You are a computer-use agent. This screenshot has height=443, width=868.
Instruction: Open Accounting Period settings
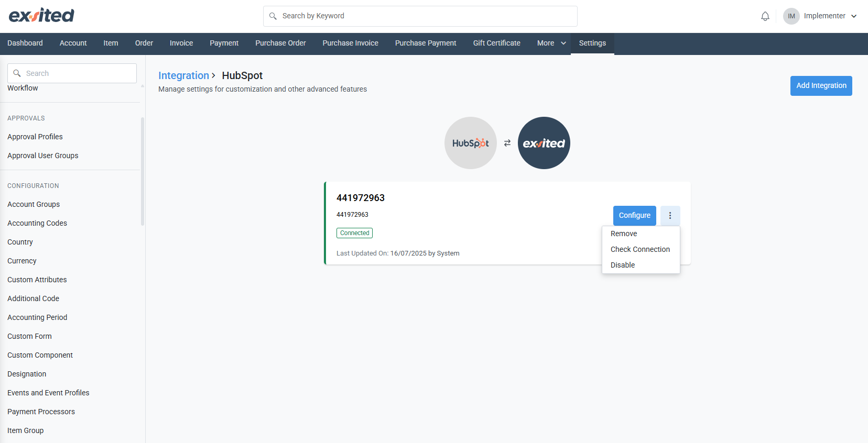[x=37, y=317]
